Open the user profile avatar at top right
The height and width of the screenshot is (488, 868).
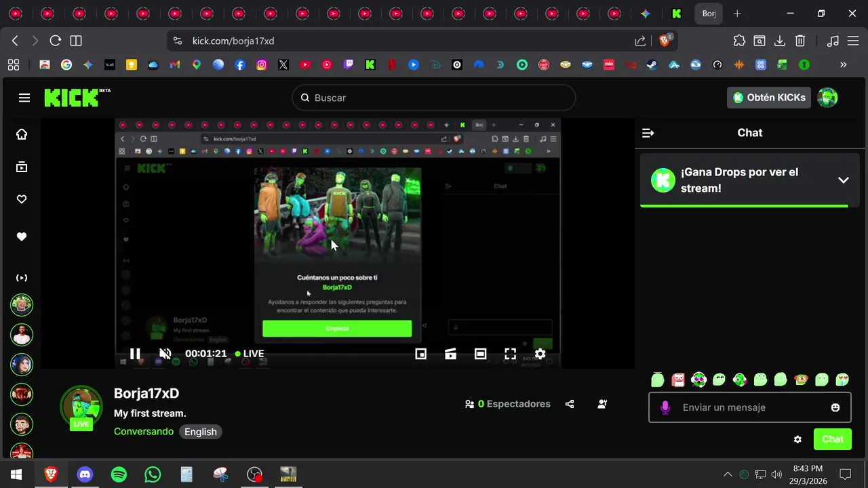pos(827,98)
